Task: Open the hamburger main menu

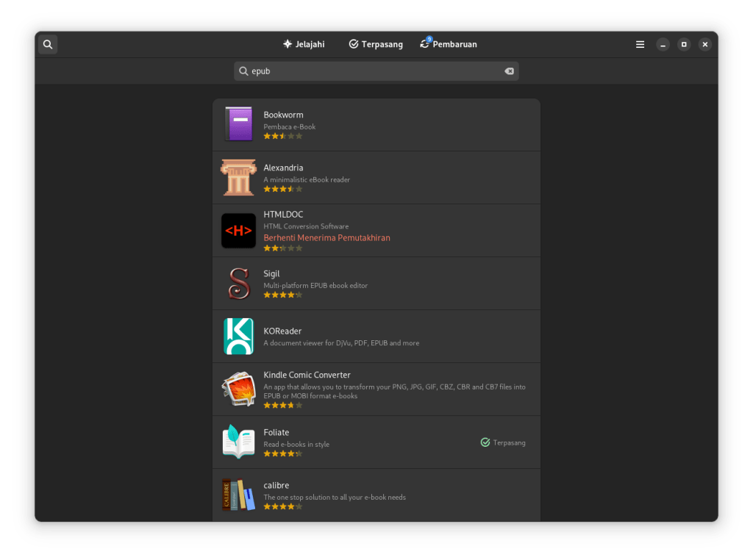Action: pos(640,44)
